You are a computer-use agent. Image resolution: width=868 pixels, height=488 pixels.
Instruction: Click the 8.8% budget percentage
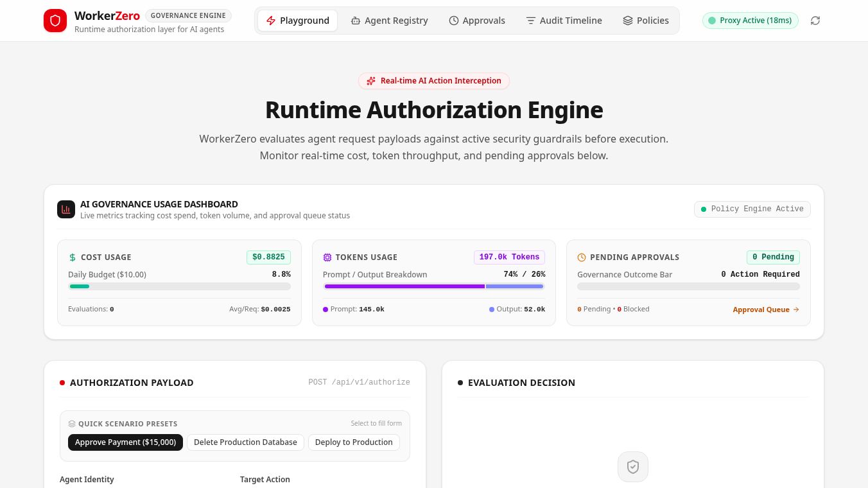pyautogui.click(x=281, y=275)
